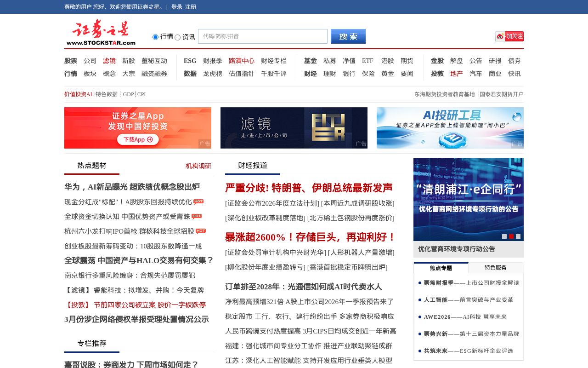Select the red carousel indicator square
The image size is (588, 368).
[511, 236]
